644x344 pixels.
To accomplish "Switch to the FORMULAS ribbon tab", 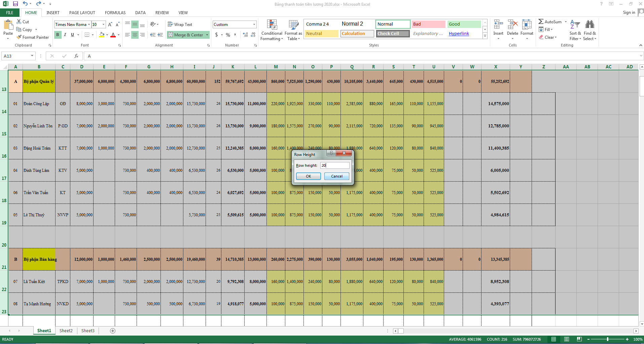I will tap(115, 12).
